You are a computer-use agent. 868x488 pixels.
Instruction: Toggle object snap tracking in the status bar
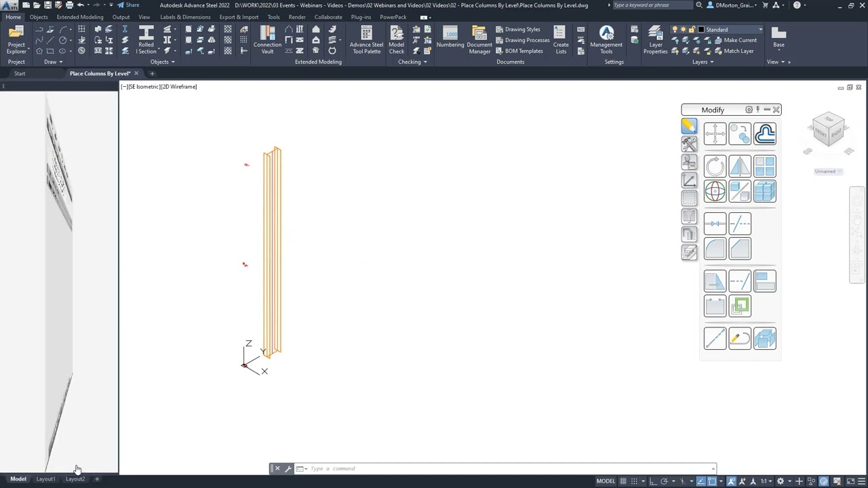click(701, 481)
